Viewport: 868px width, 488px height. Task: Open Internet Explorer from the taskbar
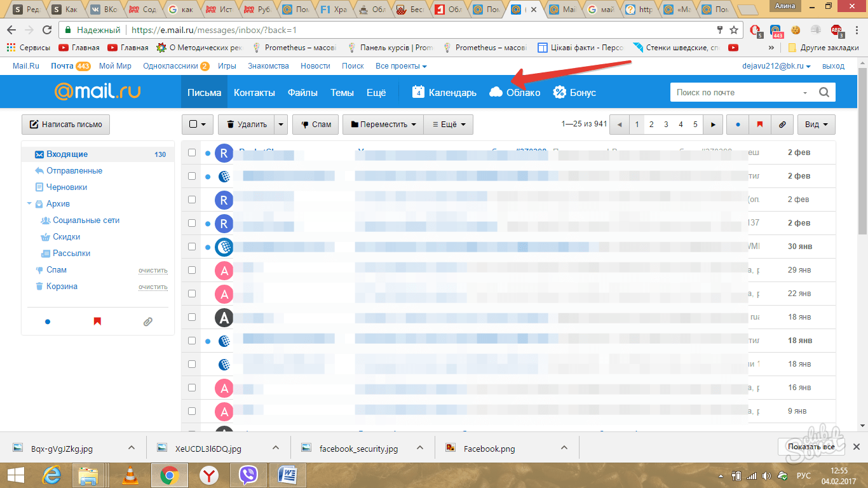(51, 475)
